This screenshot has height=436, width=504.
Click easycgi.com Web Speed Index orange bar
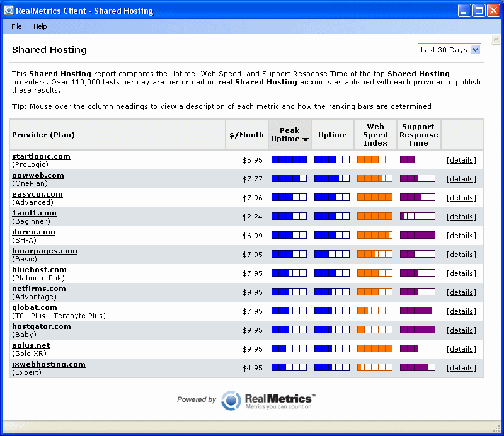(375, 197)
